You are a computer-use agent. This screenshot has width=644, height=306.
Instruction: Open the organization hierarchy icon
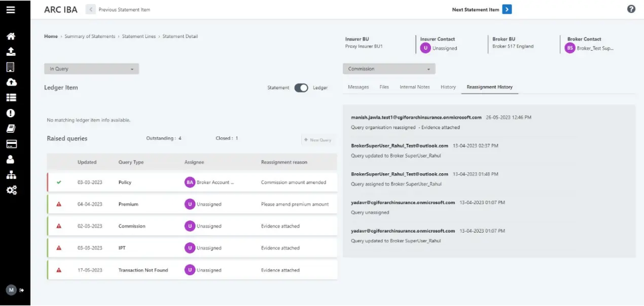(x=11, y=175)
